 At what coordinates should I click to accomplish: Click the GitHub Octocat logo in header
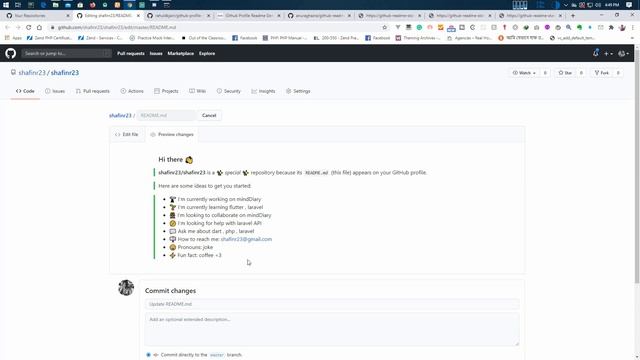(11, 53)
